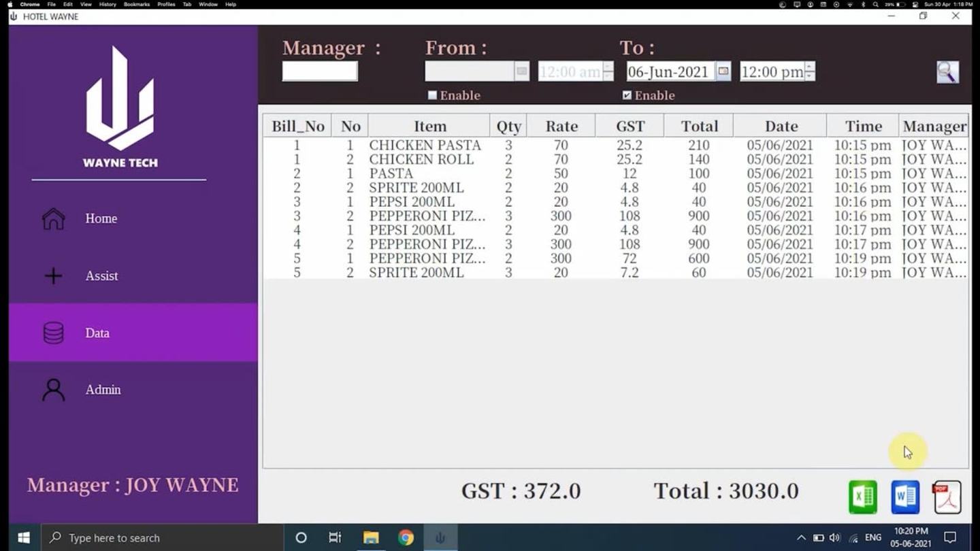980x551 pixels.
Task: Open the To date calendar picker
Action: pyautogui.click(x=723, y=71)
